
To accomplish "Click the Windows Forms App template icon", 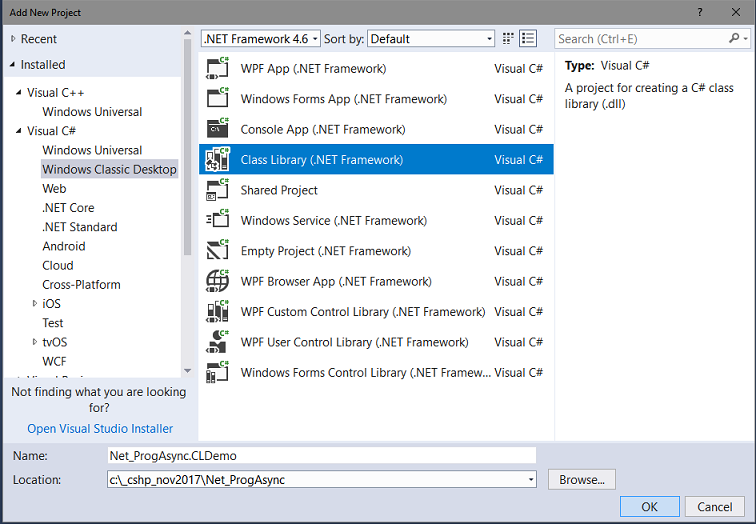I will click(x=217, y=99).
